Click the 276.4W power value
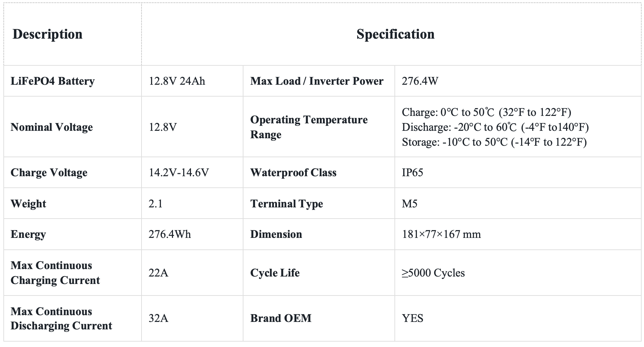Viewport: 644px width, 347px height. (420, 81)
